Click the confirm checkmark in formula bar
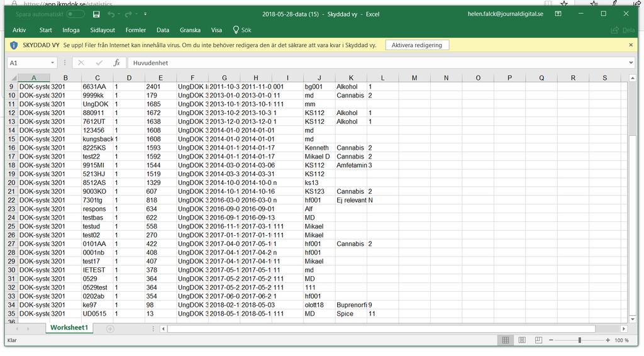 (99, 63)
